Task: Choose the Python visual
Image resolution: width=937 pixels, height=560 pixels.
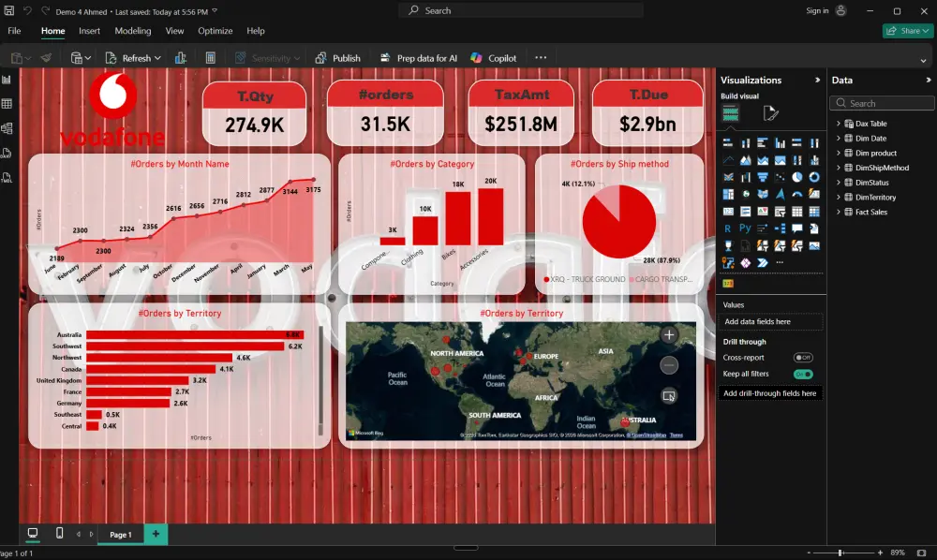Action: point(745,228)
